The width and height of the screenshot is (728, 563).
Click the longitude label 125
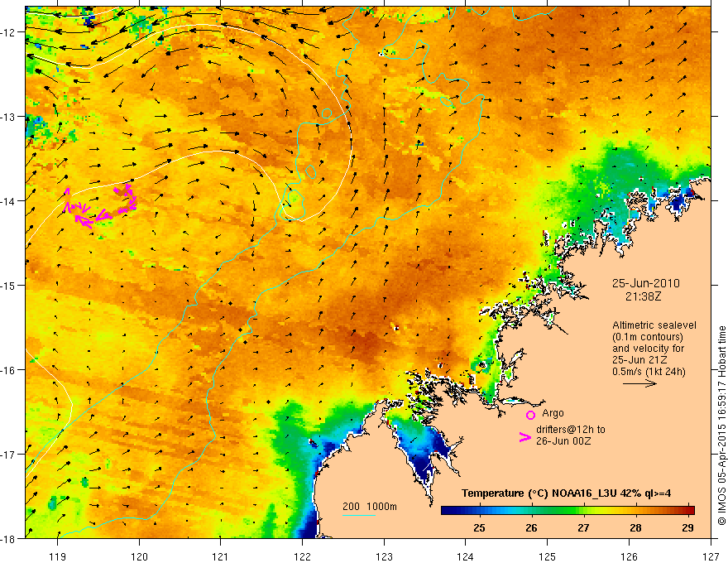coord(547,556)
